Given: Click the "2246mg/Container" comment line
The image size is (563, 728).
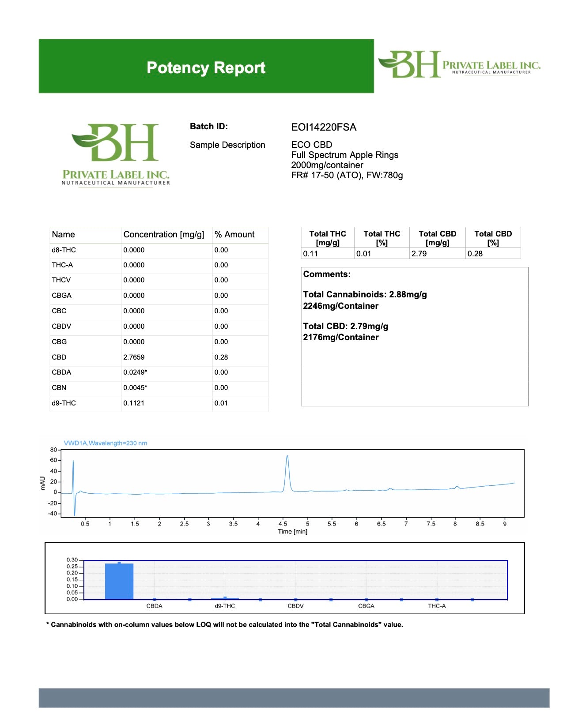Looking at the screenshot, I should (x=340, y=306).
